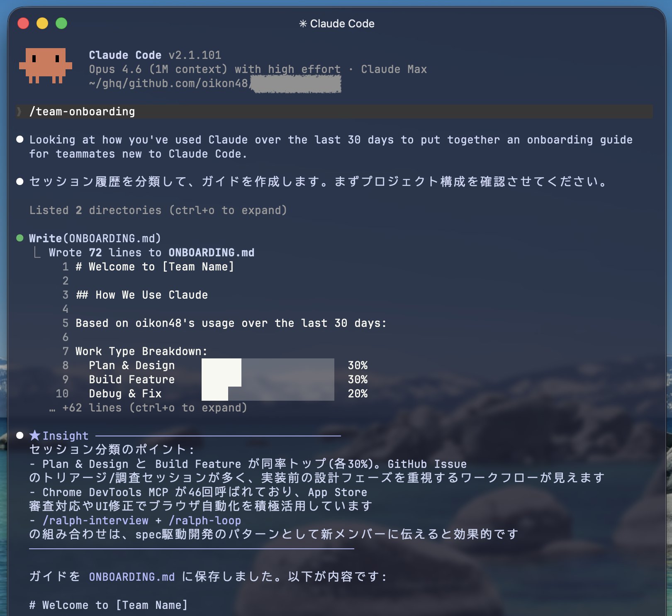Expand the "Listed 2 directories" collapsed output
Viewport: 672px width, 616px height.
(x=158, y=210)
